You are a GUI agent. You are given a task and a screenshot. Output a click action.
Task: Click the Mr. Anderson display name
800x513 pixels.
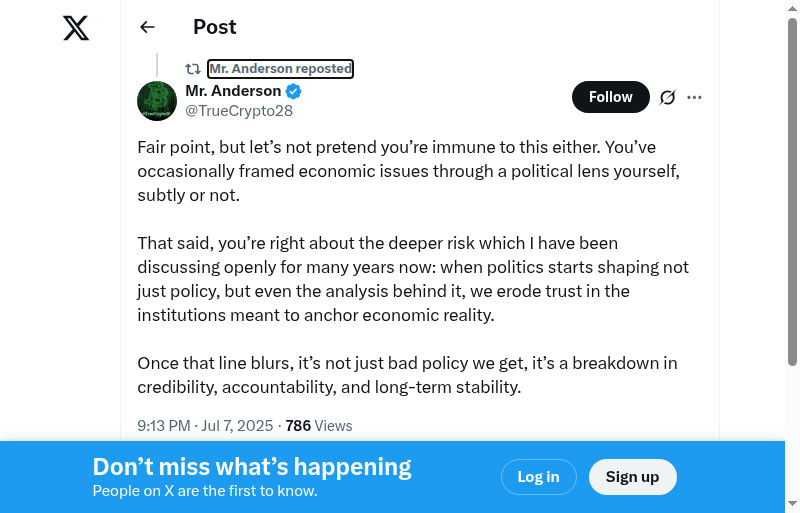point(233,91)
